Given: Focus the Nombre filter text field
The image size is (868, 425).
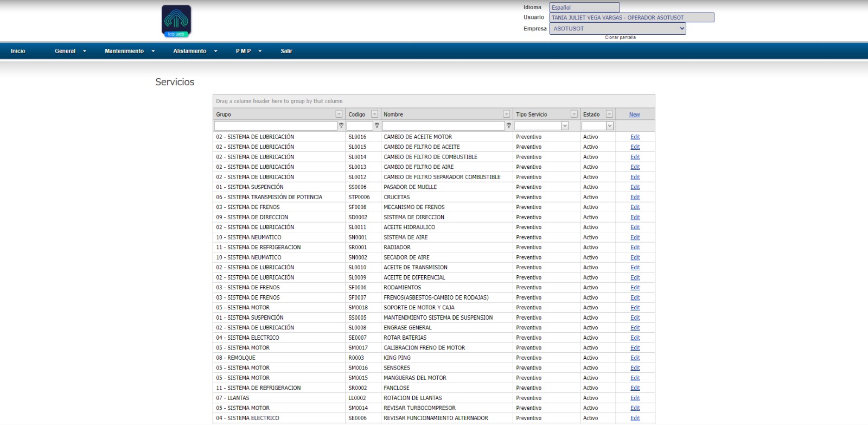Looking at the screenshot, I should 443,126.
